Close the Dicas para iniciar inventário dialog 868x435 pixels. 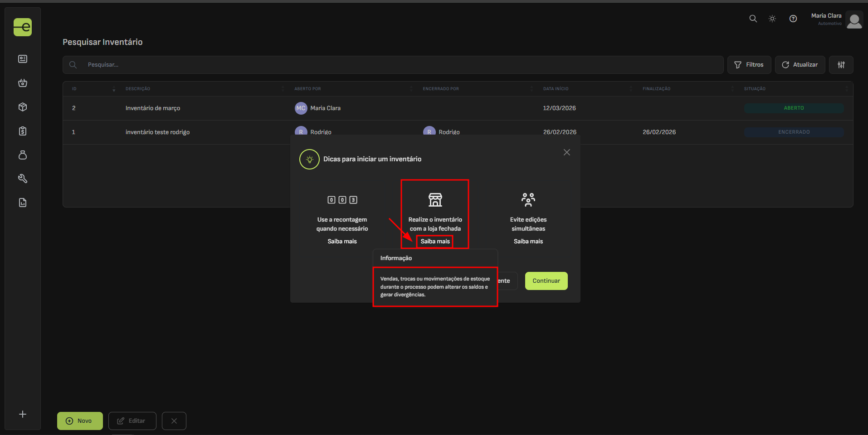566,152
